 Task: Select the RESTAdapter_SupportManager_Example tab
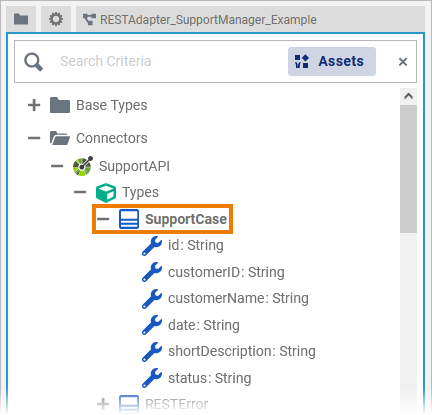[x=200, y=20]
